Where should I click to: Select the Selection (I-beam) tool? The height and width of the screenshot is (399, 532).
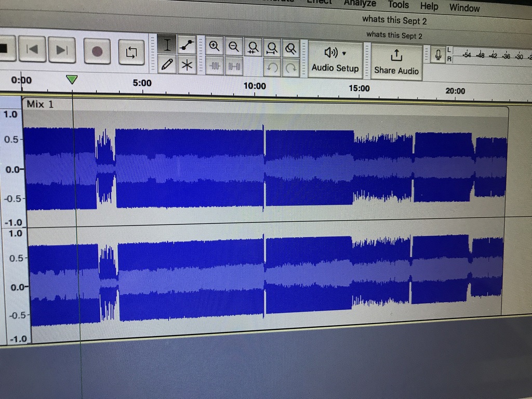[x=167, y=45]
